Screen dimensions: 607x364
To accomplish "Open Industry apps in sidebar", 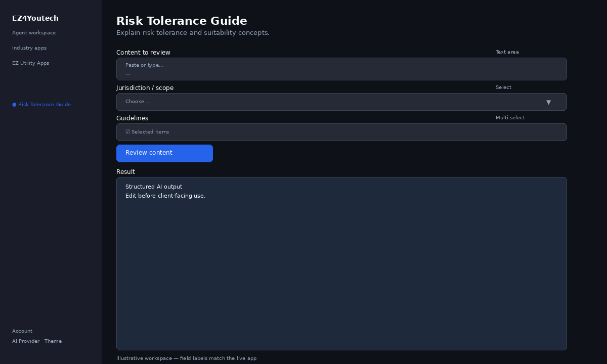I will [29, 48].
